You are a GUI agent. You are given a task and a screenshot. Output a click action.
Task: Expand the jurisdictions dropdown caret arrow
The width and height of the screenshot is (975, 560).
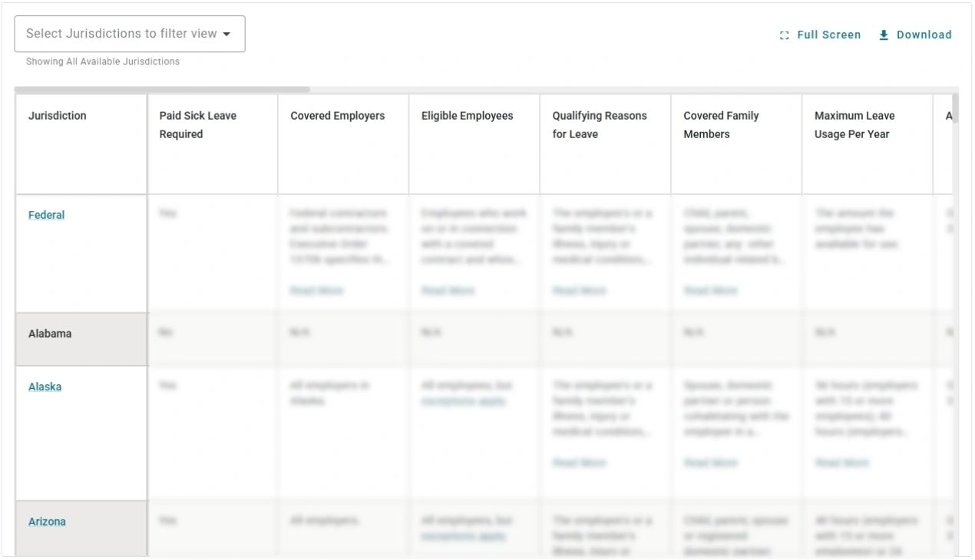[x=226, y=34]
